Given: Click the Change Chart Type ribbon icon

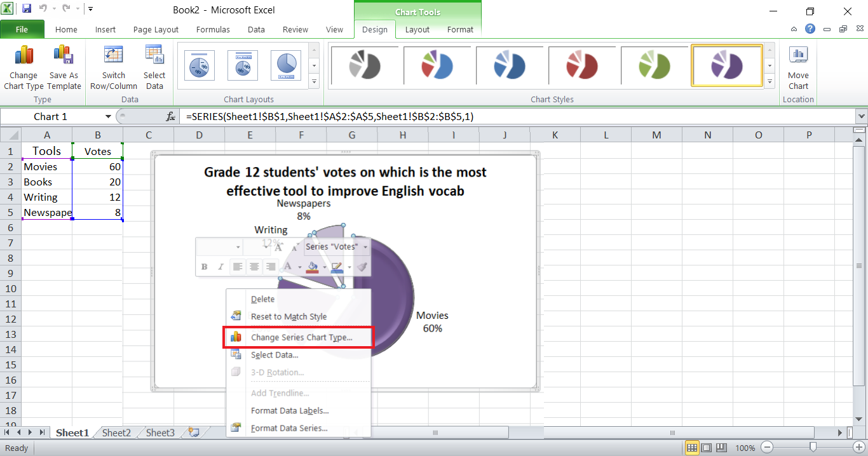Looking at the screenshot, I should tap(24, 56).
